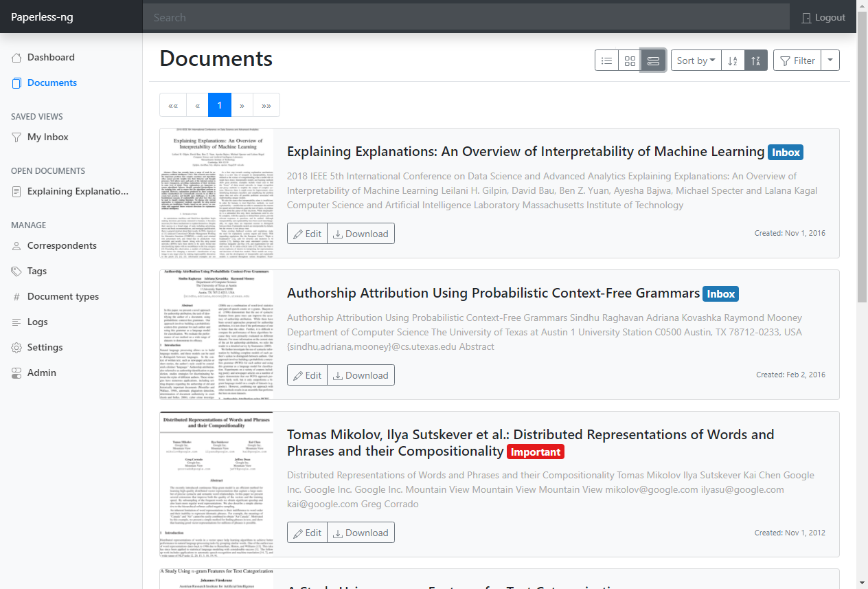Screen dimensions: 868x589
Task: Expand the Filter options caret
Action: point(830,60)
